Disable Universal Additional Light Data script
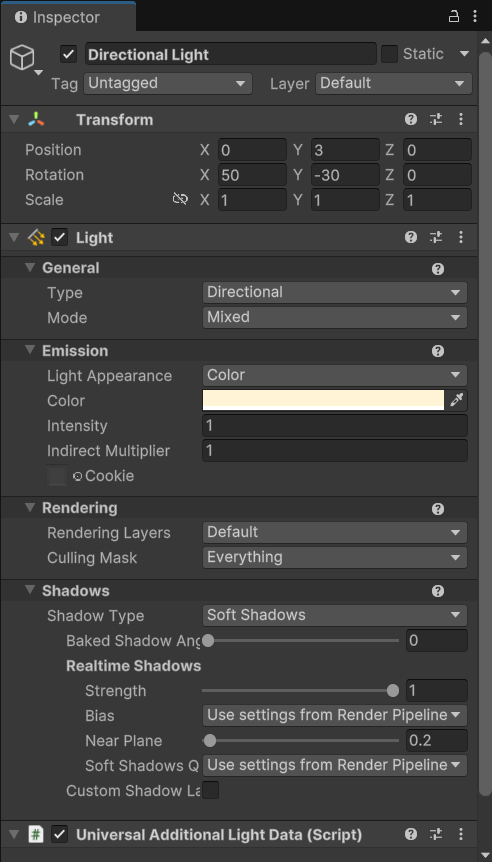Viewport: 492px width, 862px height. click(59, 835)
